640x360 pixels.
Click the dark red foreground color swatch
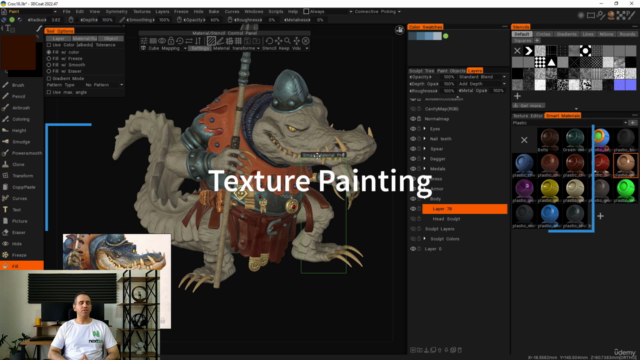(18, 52)
